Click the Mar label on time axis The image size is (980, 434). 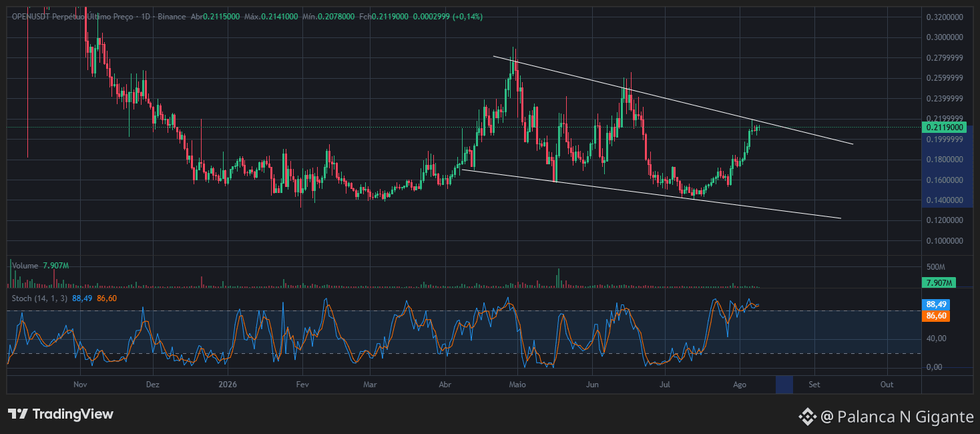point(371,385)
